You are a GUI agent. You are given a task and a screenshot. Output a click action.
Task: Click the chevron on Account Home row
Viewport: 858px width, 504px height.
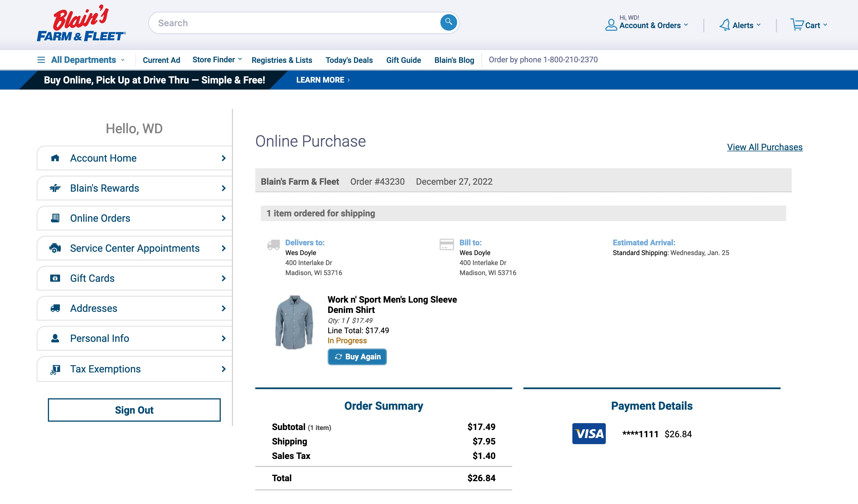223,158
